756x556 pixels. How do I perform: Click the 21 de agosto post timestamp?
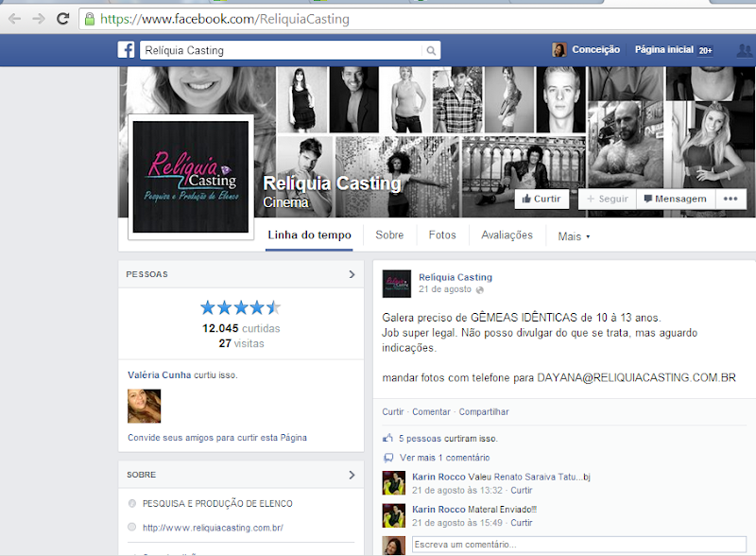pyautogui.click(x=444, y=289)
